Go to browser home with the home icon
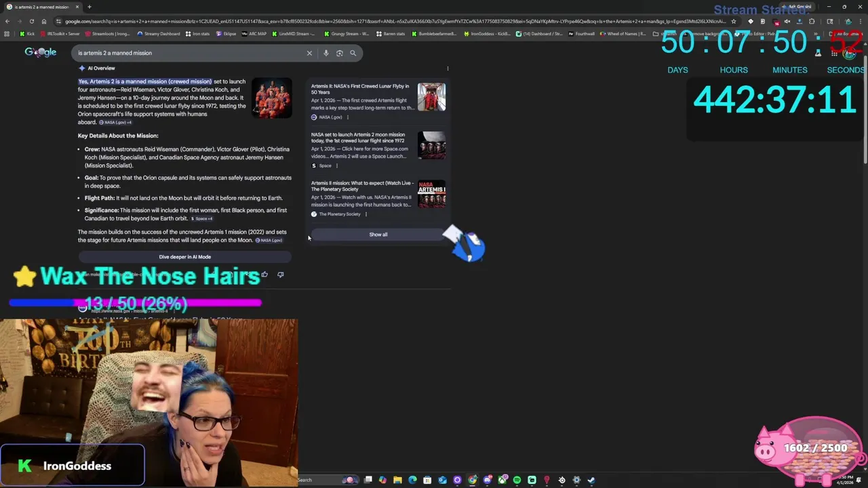Image resolution: width=868 pixels, height=488 pixels. click(x=44, y=21)
